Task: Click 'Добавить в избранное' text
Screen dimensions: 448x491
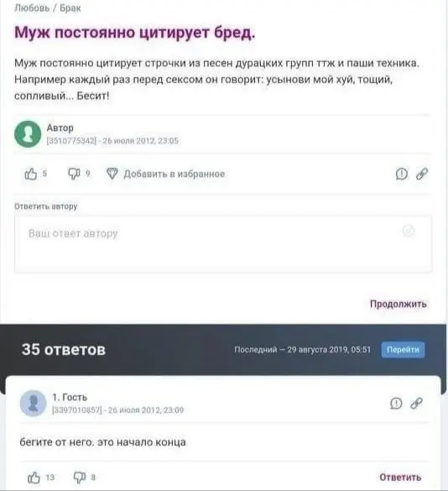Action: 175,174
